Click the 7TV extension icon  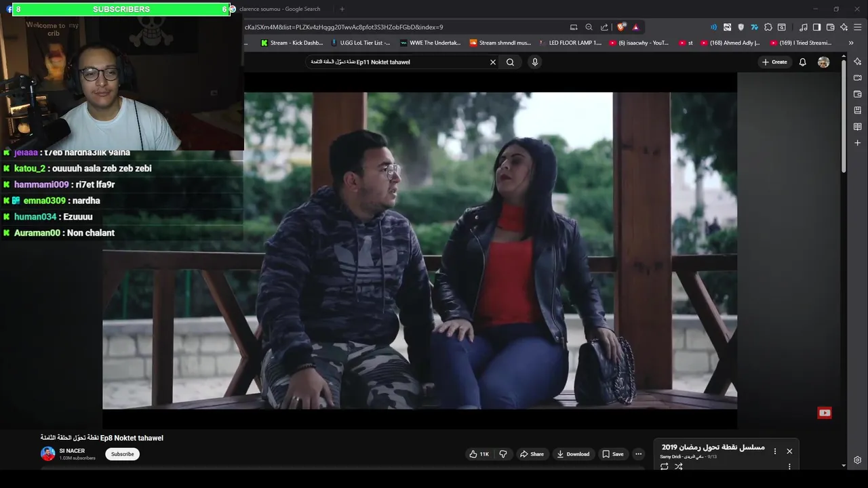[x=754, y=27]
